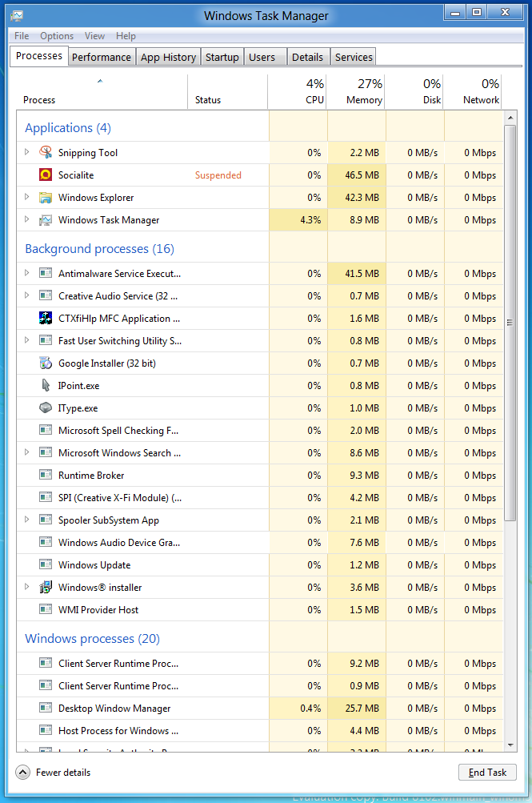Click the Desktop Window Manager icon

pos(46,708)
